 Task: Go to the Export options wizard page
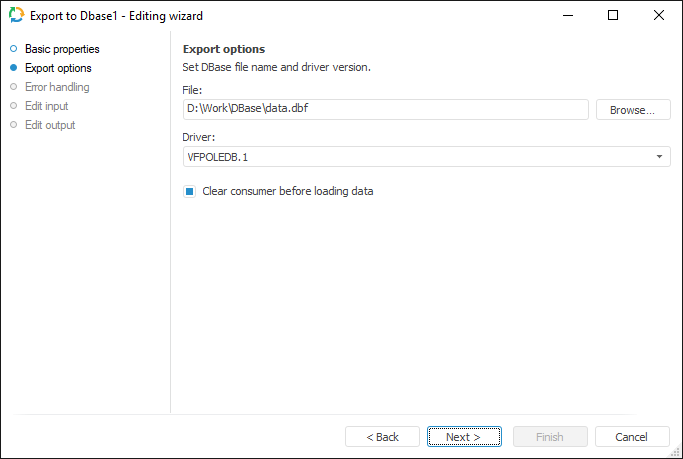point(58,68)
